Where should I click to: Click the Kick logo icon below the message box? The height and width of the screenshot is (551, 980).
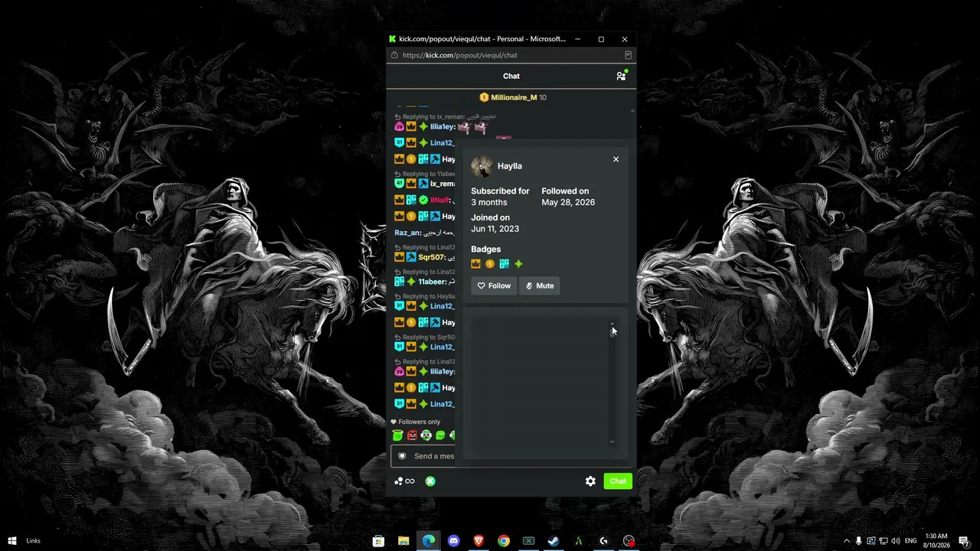pyautogui.click(x=430, y=481)
